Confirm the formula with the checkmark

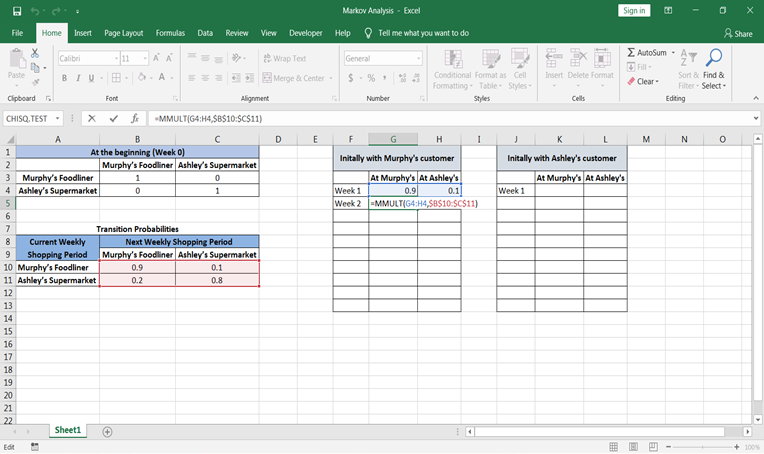114,118
